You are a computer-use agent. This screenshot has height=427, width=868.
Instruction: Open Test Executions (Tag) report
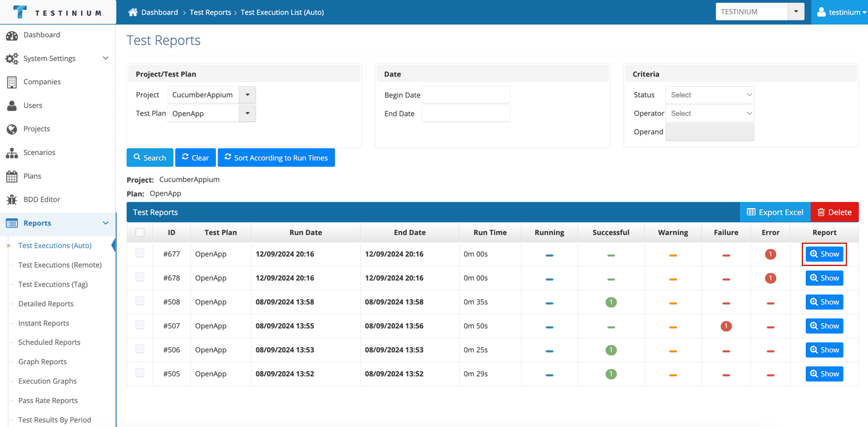click(x=53, y=284)
